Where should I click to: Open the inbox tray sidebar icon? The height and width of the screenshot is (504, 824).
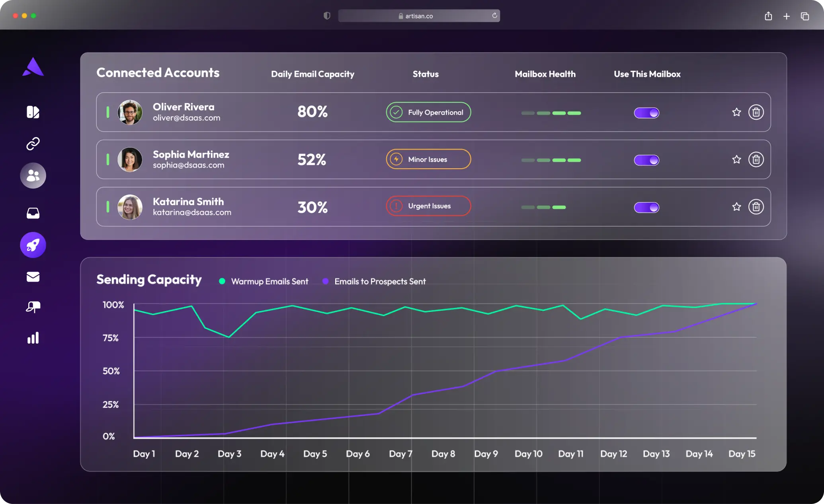click(x=33, y=213)
